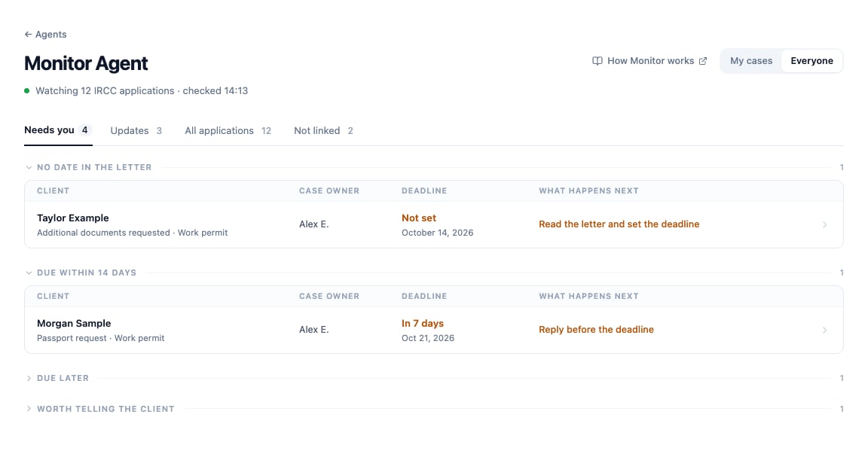
Task: Select the Taylor Example client name
Action: pos(73,218)
